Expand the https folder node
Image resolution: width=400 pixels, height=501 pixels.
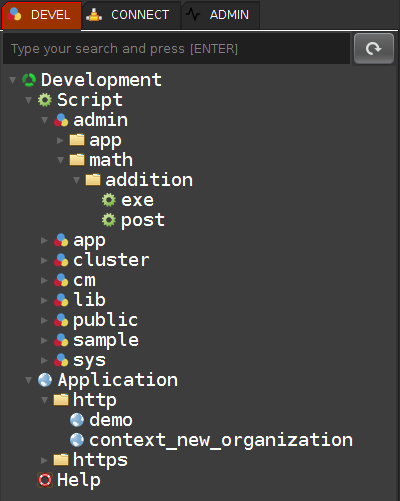[x=44, y=460]
